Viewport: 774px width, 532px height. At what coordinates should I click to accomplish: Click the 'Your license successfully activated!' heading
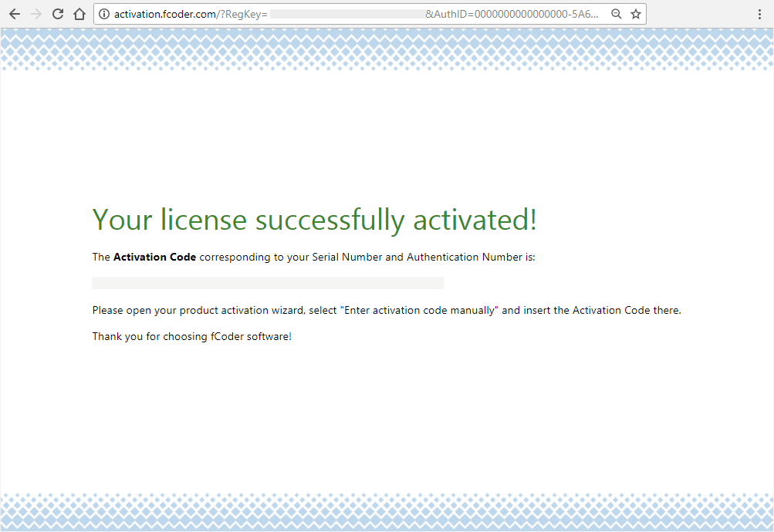[314, 220]
